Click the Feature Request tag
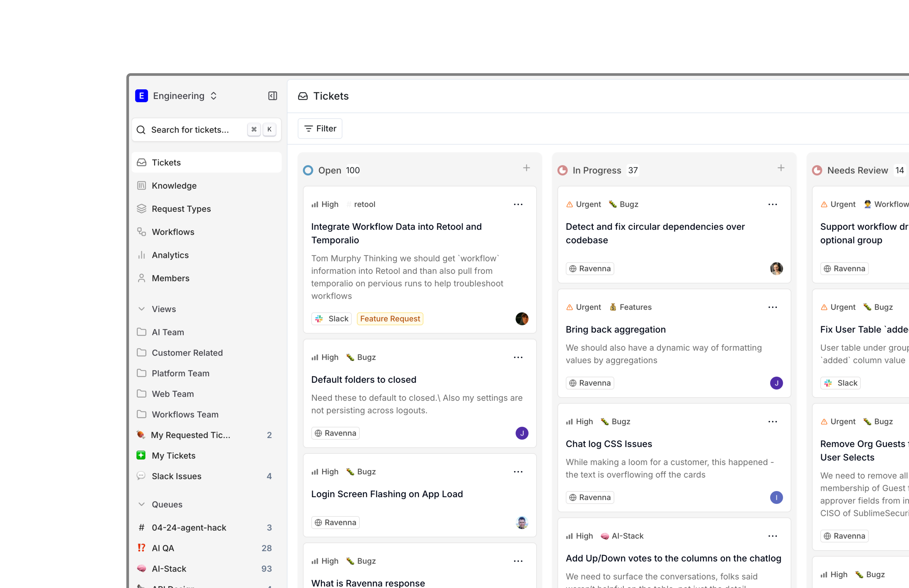 click(390, 319)
